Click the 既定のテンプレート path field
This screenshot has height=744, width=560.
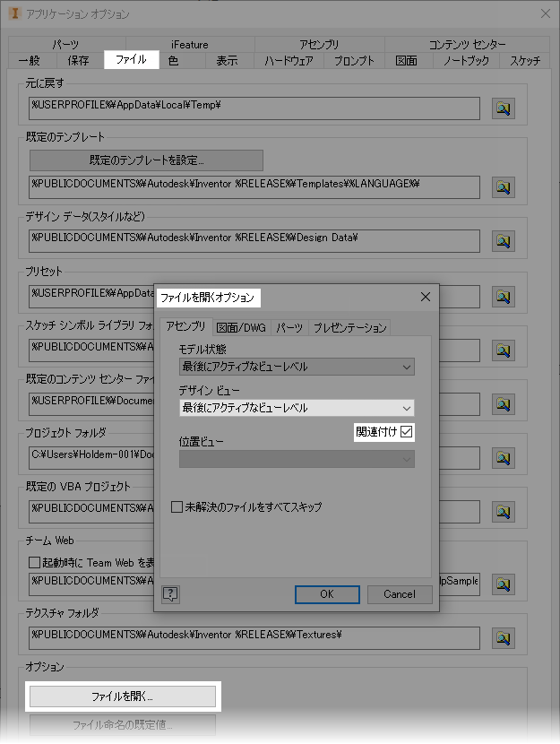(254, 187)
